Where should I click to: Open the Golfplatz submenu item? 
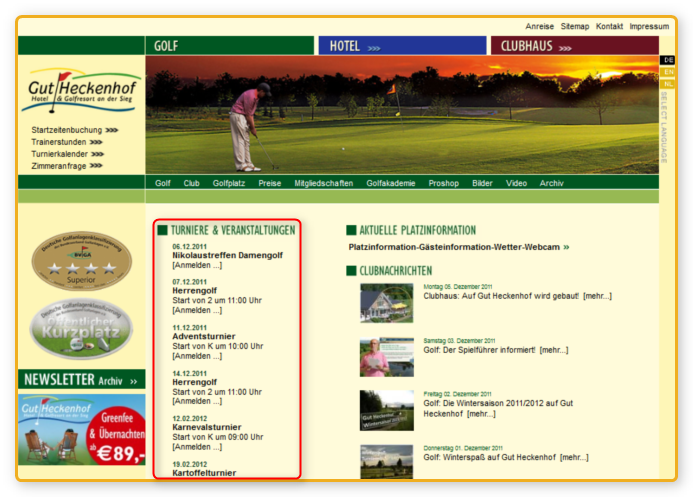click(x=228, y=183)
